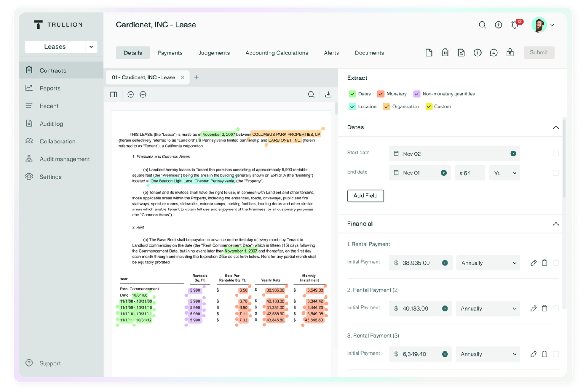588x392 pixels.
Task: Open Support in the sidebar
Action: [x=43, y=363]
